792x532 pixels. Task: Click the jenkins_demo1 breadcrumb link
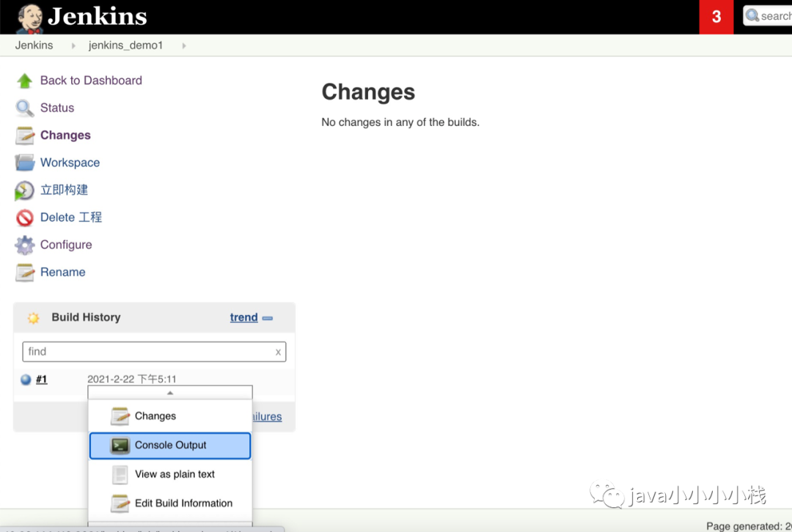pyautogui.click(x=126, y=45)
